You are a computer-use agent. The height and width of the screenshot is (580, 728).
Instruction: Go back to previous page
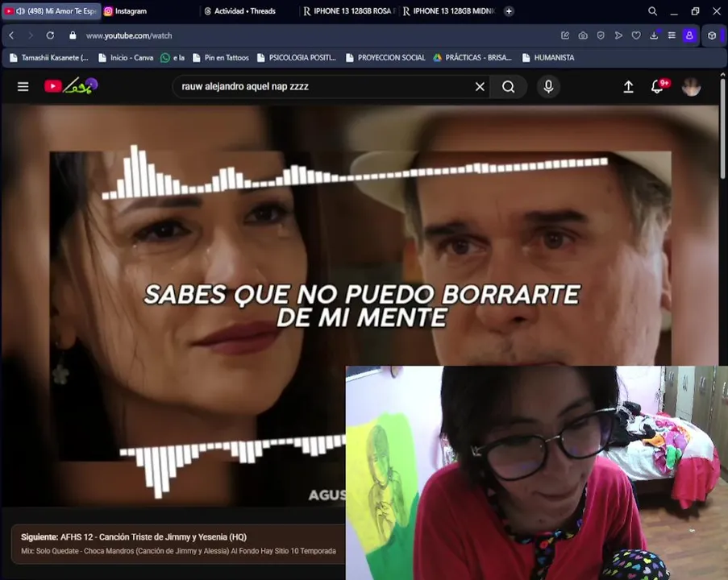(11, 35)
